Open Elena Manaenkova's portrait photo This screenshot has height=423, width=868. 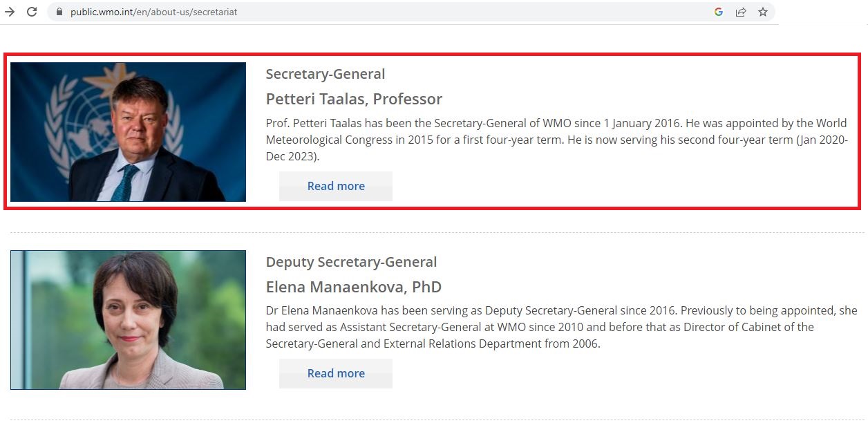128,320
